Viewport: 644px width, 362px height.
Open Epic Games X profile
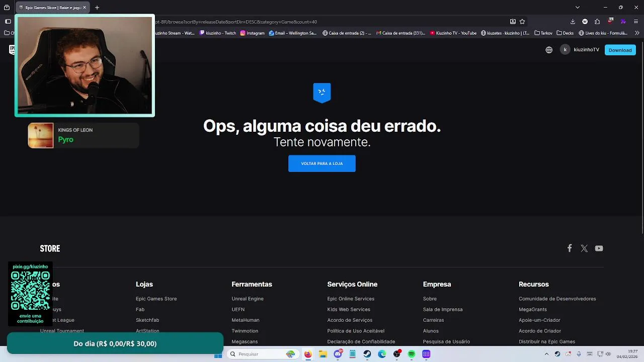coord(584,248)
